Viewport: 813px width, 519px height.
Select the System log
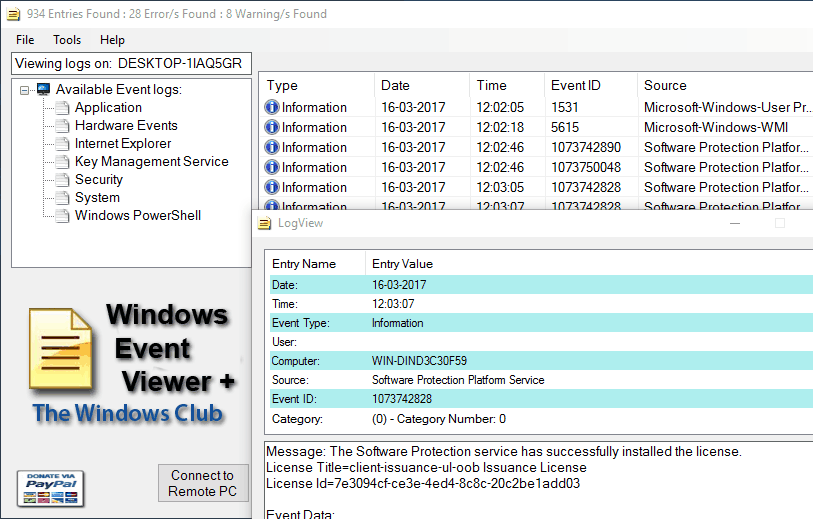point(97,198)
